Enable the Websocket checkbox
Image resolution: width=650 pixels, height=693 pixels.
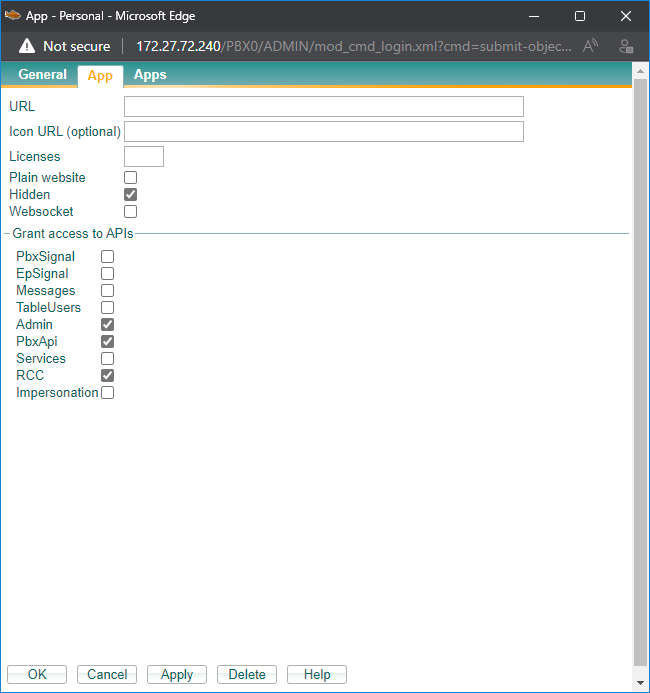click(x=130, y=212)
